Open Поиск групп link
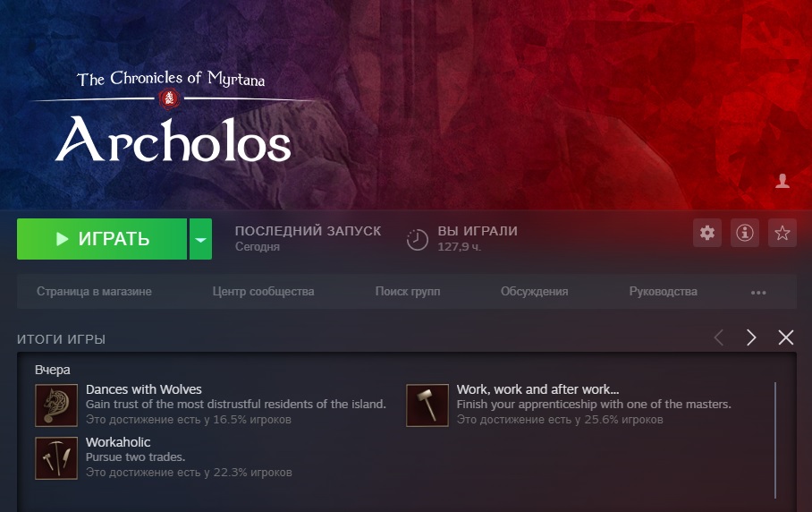The width and height of the screenshot is (812, 512). tap(408, 292)
